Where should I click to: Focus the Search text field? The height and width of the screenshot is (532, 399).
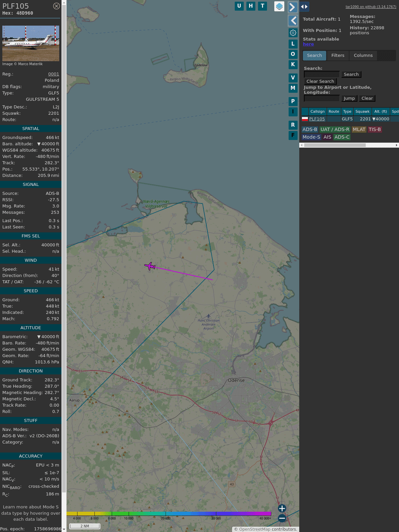point(322,74)
